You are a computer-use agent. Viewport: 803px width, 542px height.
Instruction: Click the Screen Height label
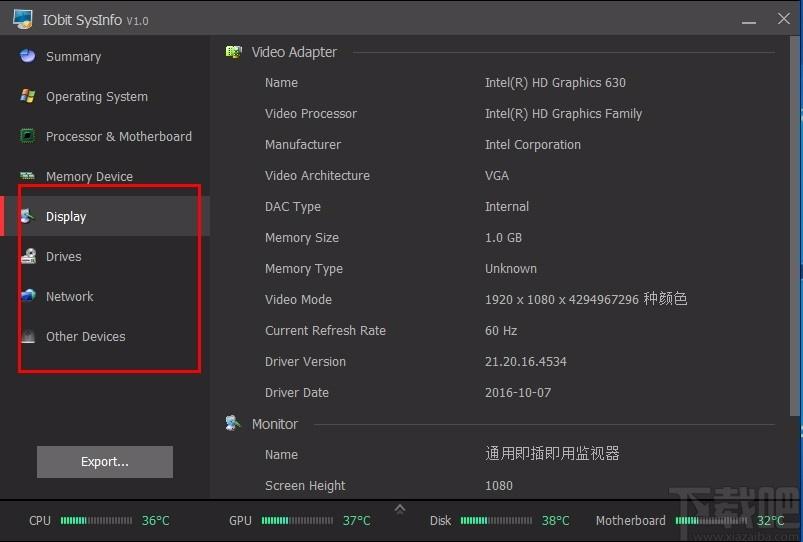coord(305,486)
